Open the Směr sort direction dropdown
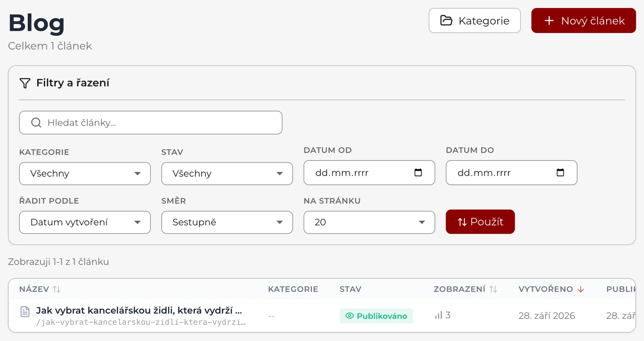 tap(227, 222)
